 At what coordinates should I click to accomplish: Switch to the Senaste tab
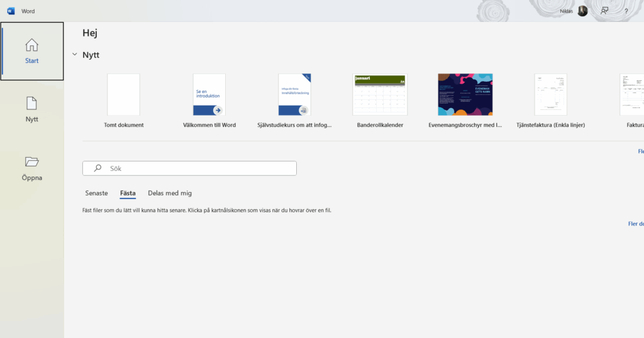[x=96, y=193]
